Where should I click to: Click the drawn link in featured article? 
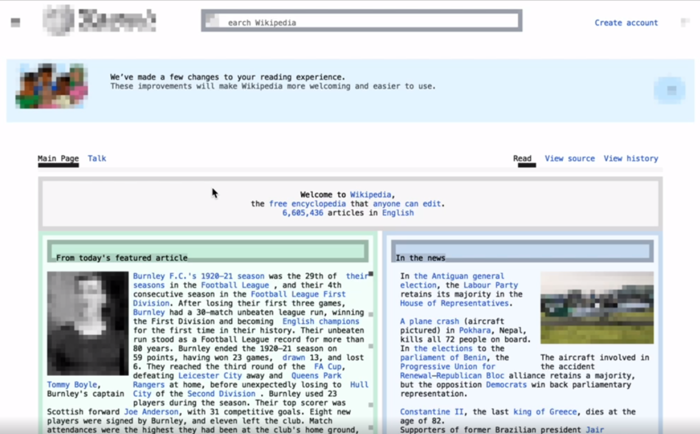point(294,358)
